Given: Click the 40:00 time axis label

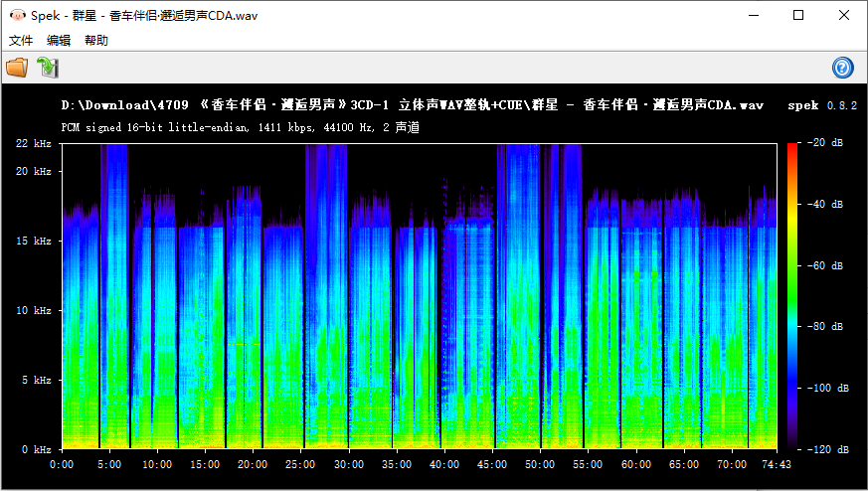Looking at the screenshot, I should (x=444, y=464).
